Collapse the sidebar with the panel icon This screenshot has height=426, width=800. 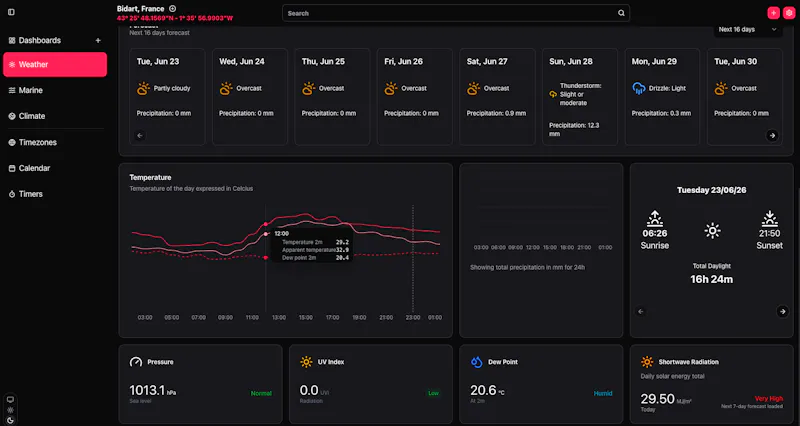11,12
